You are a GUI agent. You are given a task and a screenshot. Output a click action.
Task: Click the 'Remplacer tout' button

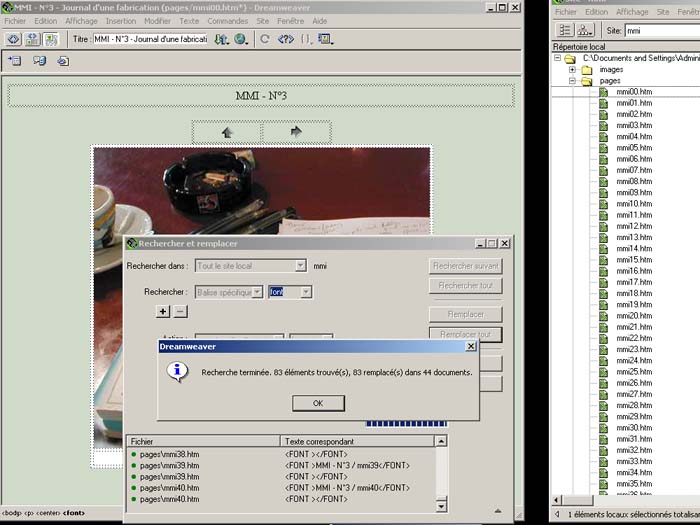[466, 334]
